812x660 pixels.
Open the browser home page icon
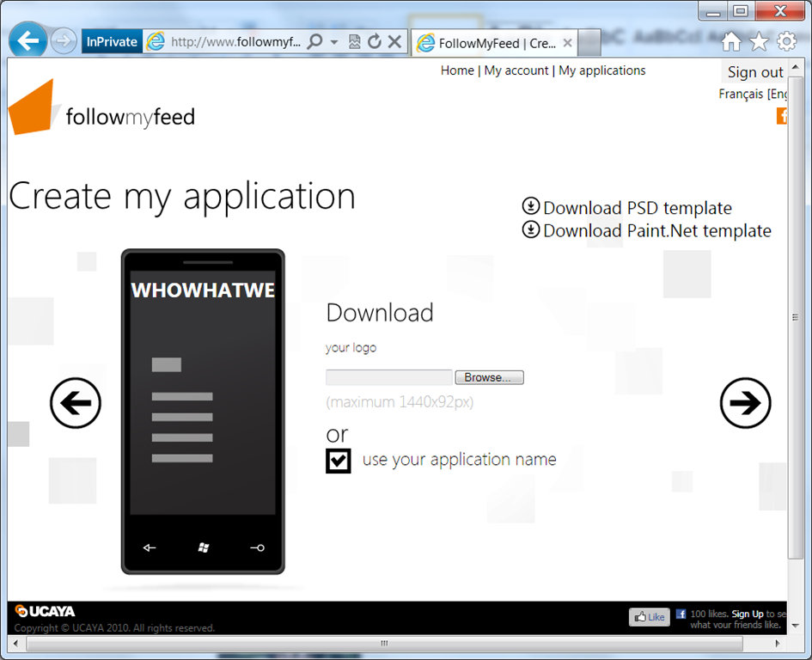coord(731,41)
